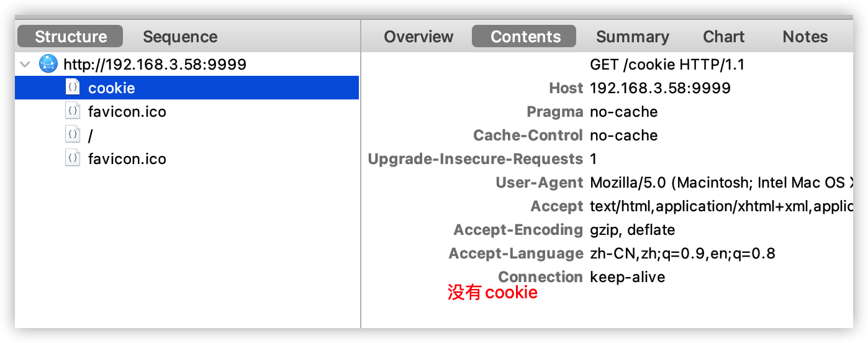
Task: Click the Accept-Language header value
Action: [682, 254]
